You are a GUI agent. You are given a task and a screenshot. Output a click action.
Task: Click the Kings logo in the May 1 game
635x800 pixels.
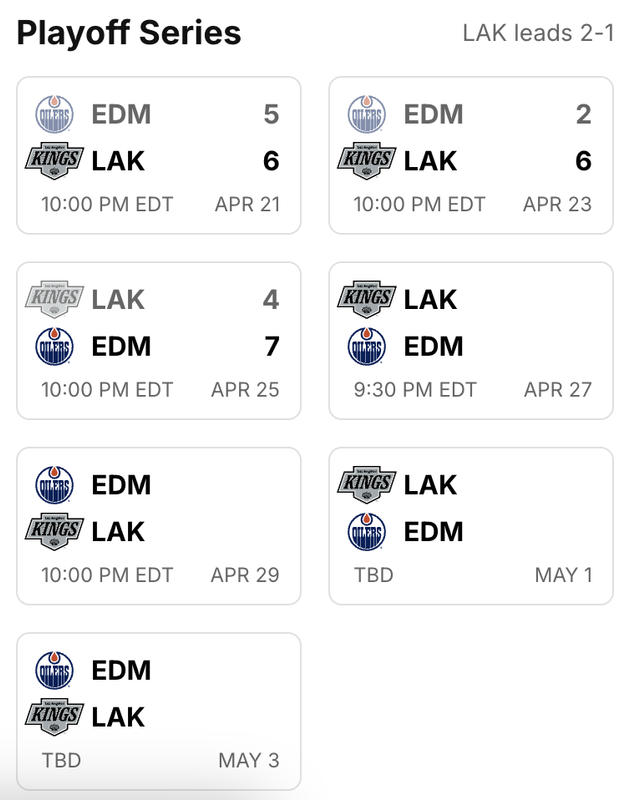[x=366, y=485]
